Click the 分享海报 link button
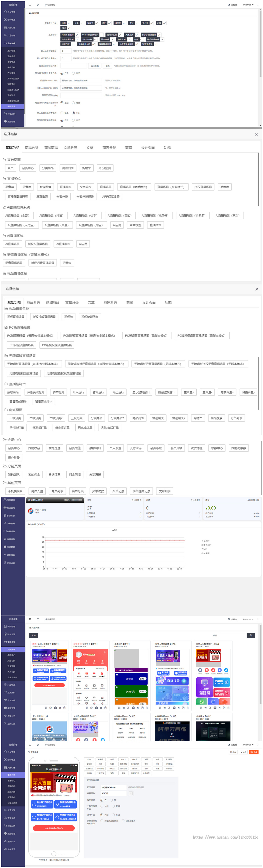263x868 pixels. pos(95,474)
